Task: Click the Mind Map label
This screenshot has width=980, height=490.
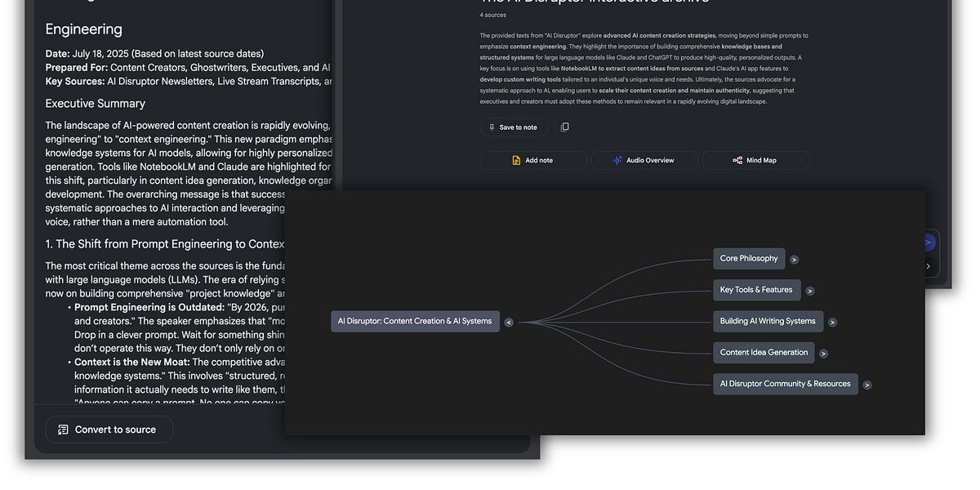Action: click(761, 161)
